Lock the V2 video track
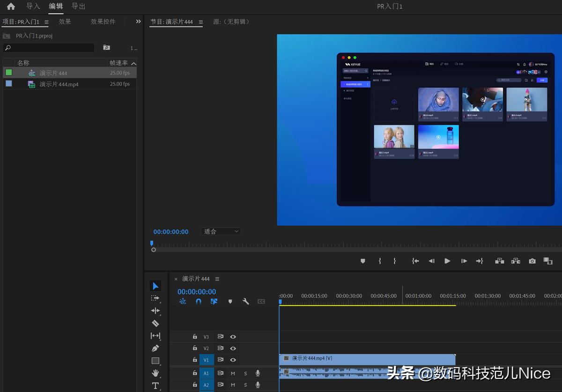This screenshot has height=392, width=562. click(194, 348)
